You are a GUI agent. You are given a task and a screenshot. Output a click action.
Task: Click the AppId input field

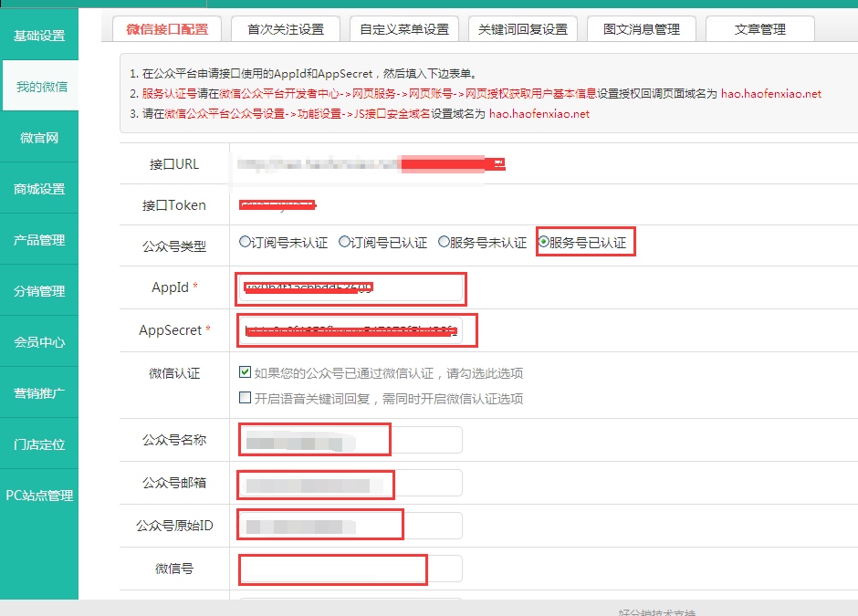click(351, 288)
